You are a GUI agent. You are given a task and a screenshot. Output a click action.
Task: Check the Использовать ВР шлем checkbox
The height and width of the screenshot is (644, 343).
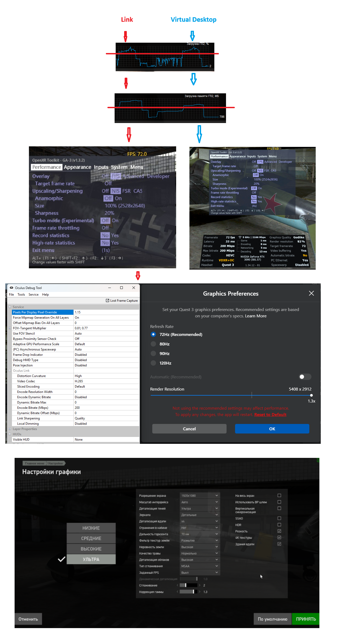pyautogui.click(x=279, y=502)
